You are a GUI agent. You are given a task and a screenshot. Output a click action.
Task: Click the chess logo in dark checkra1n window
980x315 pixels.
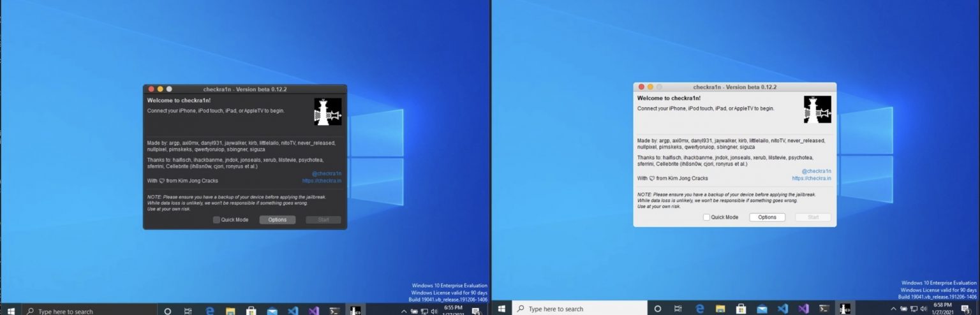pos(328,112)
